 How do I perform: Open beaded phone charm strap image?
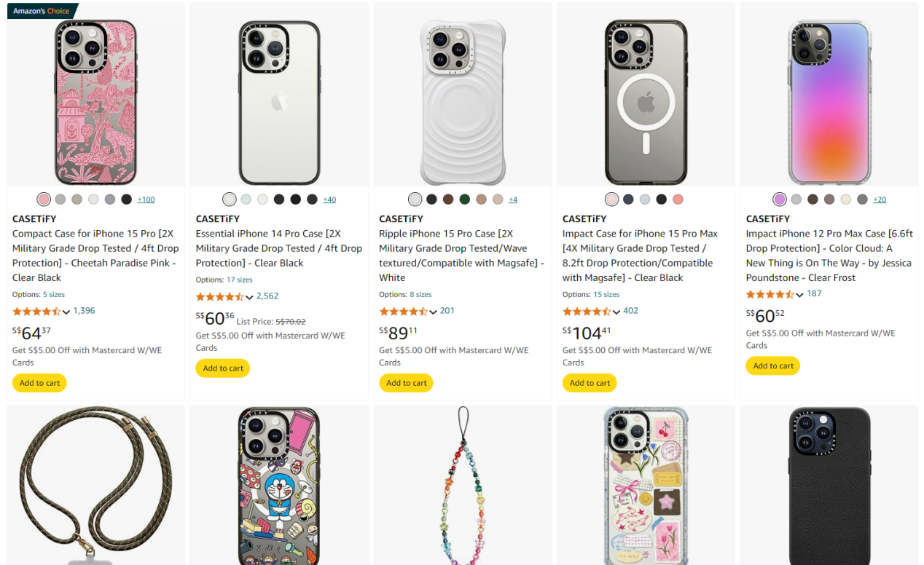pos(463,484)
